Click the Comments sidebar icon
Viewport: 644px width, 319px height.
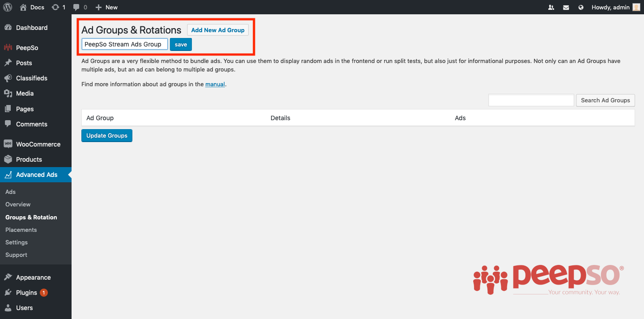8,124
